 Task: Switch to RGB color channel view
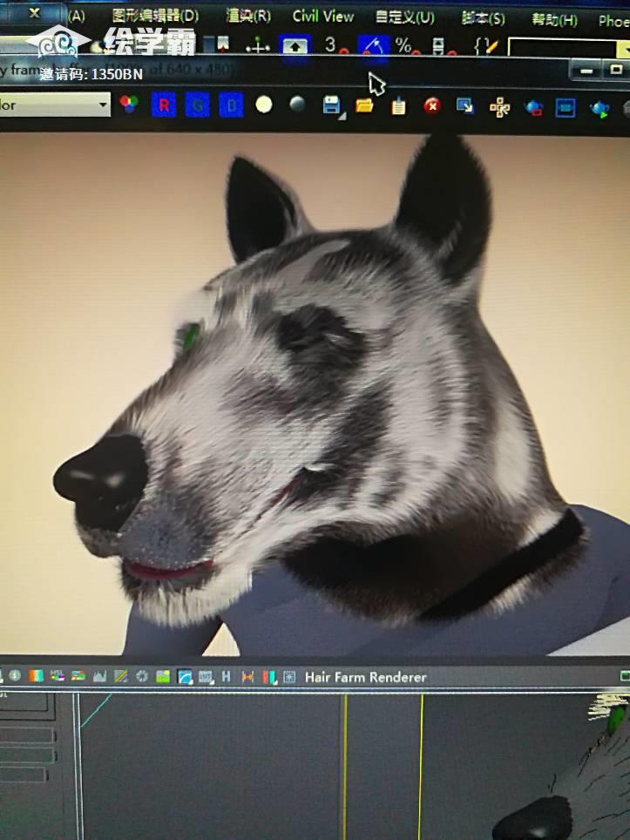(129, 104)
